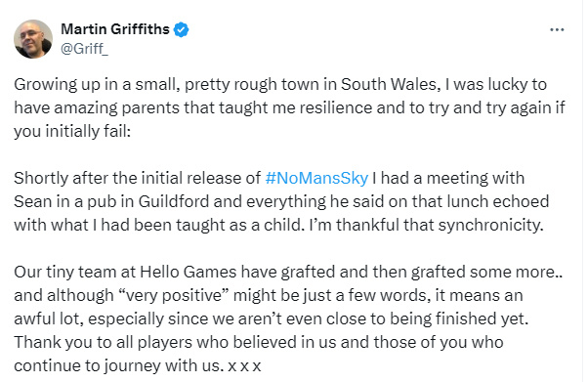Click the opening paragraph about South Wales
This screenshot has width=588, height=382.
pyautogui.click(x=289, y=107)
